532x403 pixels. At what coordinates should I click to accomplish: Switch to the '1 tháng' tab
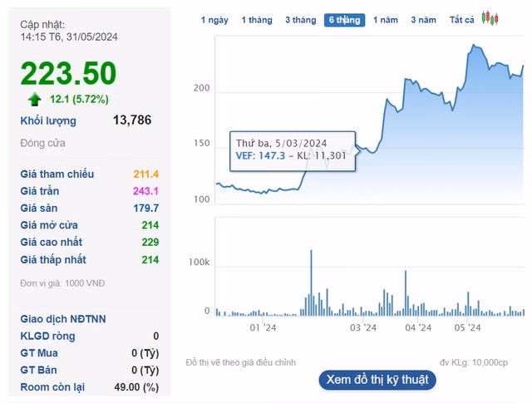256,20
